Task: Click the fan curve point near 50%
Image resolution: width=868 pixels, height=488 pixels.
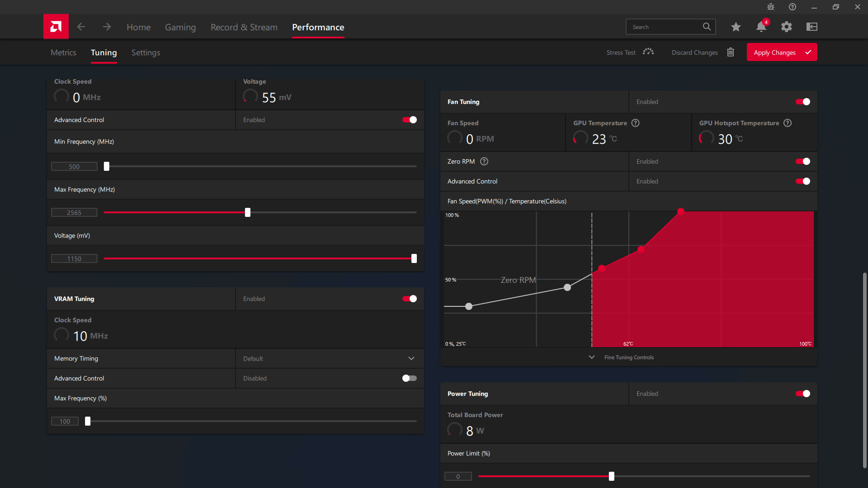Action: coord(567,287)
